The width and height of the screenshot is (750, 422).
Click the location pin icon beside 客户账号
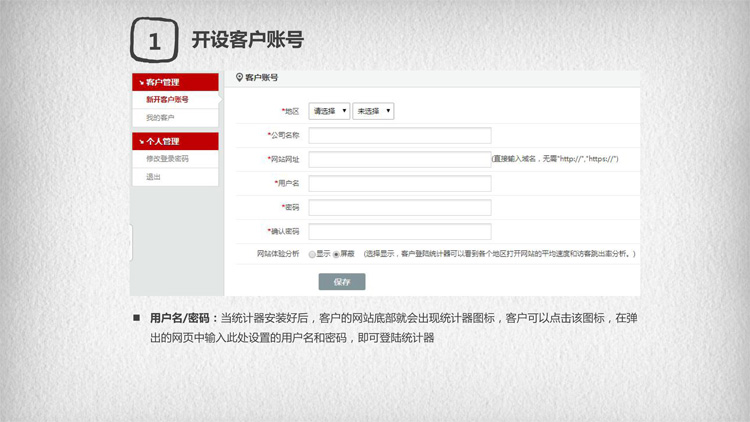coord(239,77)
